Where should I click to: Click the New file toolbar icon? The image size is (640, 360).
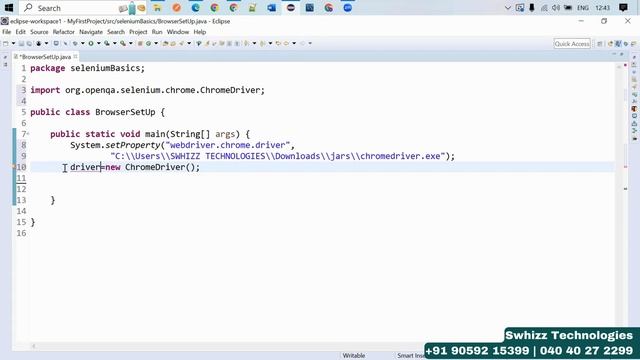5,43
